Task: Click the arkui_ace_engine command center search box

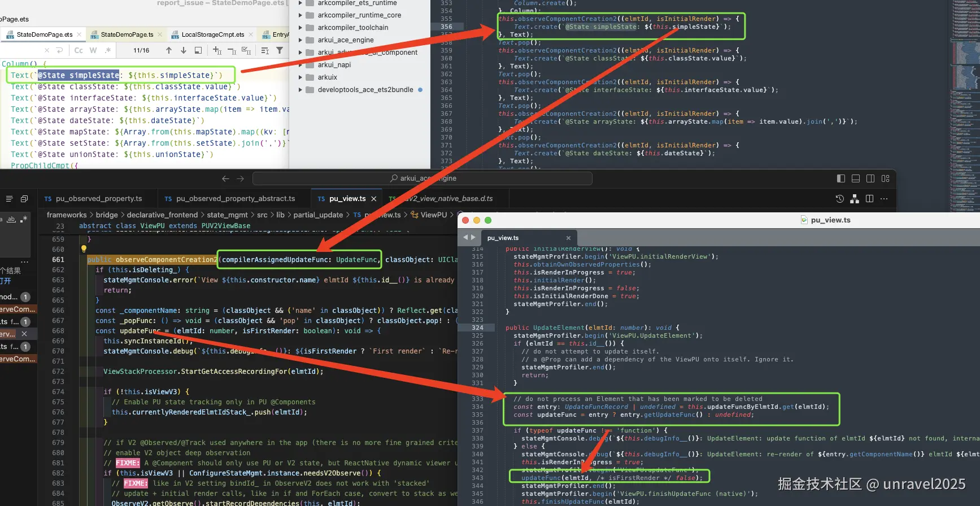Action: (423, 178)
